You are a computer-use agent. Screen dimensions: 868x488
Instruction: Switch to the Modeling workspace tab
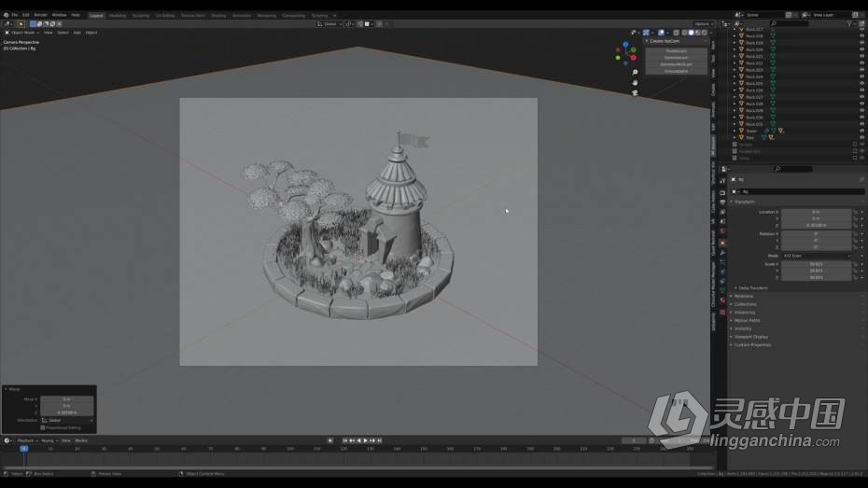click(x=118, y=16)
